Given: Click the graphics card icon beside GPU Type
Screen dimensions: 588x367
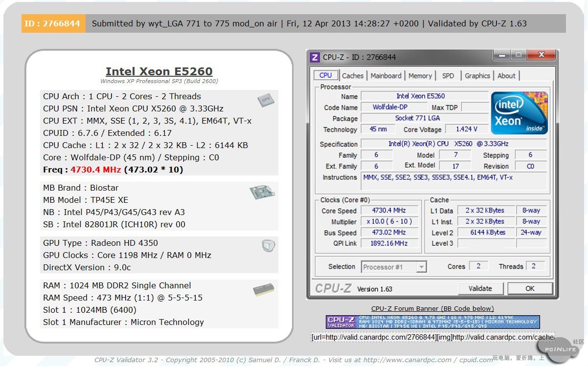Looking at the screenshot, I should 268,246.
